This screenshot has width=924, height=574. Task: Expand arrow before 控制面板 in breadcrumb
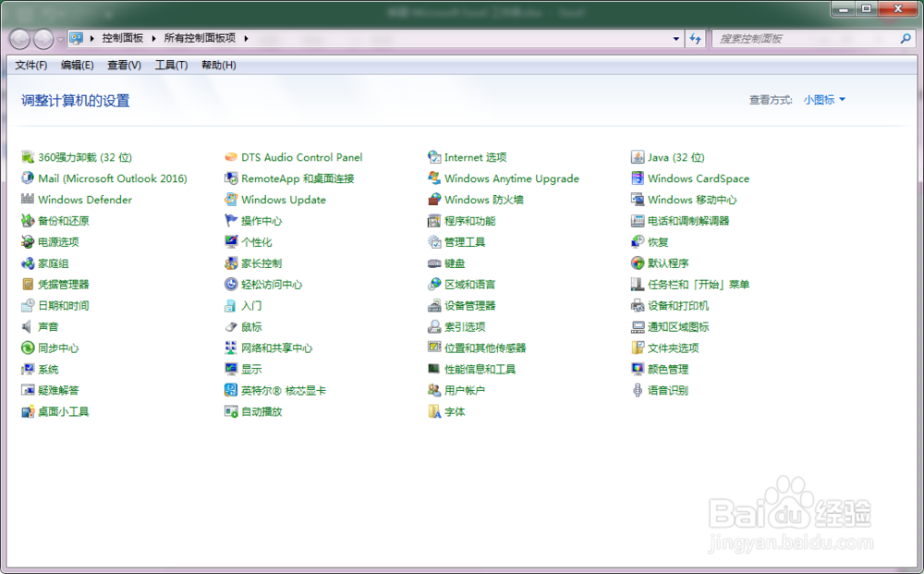point(92,39)
